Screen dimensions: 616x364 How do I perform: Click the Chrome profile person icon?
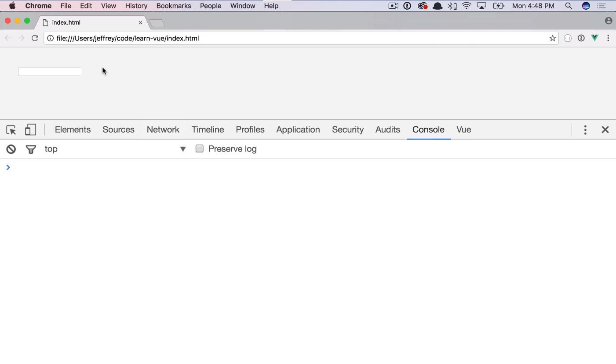coord(609,21)
